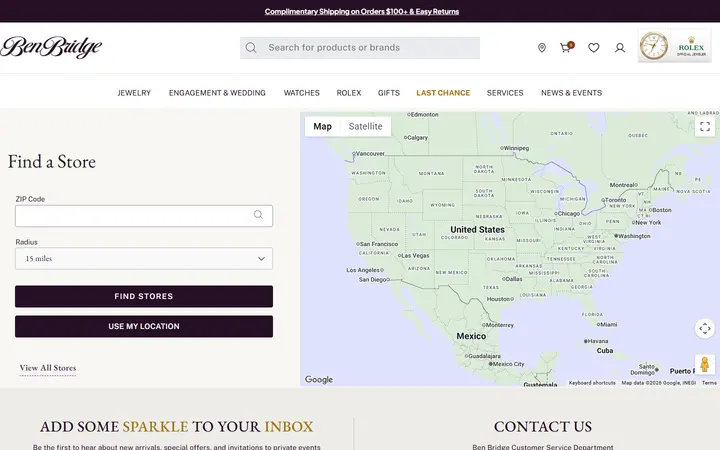Toggle fullscreen view on the map

[x=705, y=126]
